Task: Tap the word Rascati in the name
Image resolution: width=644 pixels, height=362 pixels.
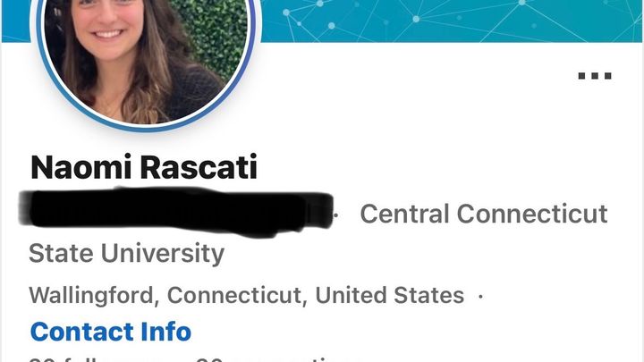Action: point(199,167)
